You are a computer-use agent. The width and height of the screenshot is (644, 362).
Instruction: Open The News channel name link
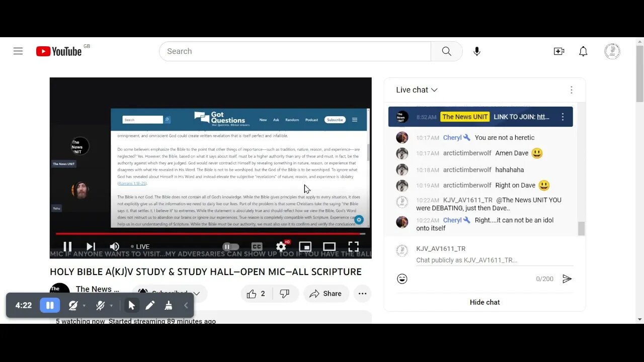(x=98, y=289)
